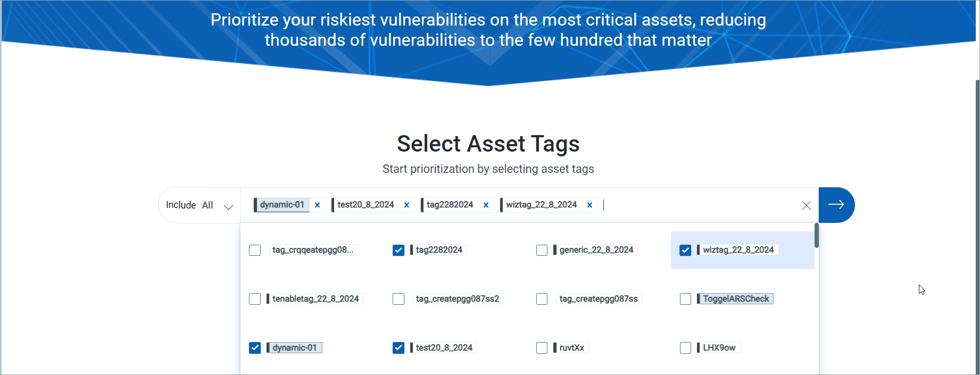Click inside the tag search input field
The width and height of the screenshot is (980, 375).
coord(697,205)
